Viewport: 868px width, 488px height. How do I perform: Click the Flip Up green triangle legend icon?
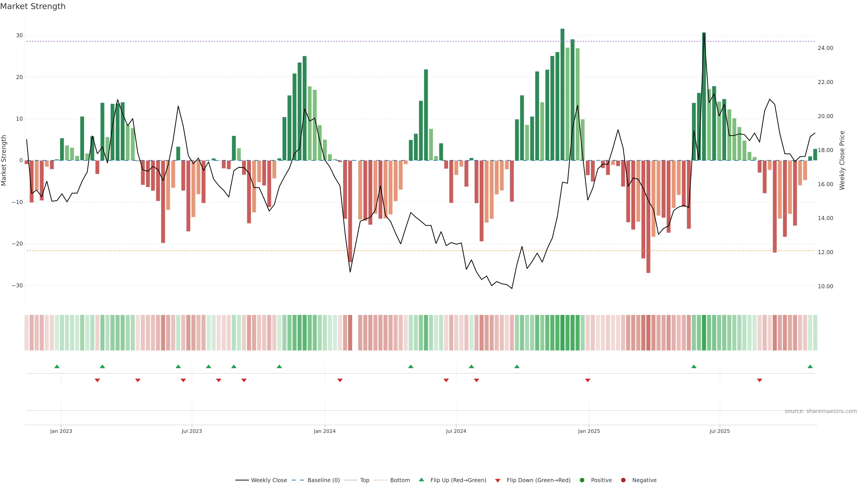click(421, 480)
